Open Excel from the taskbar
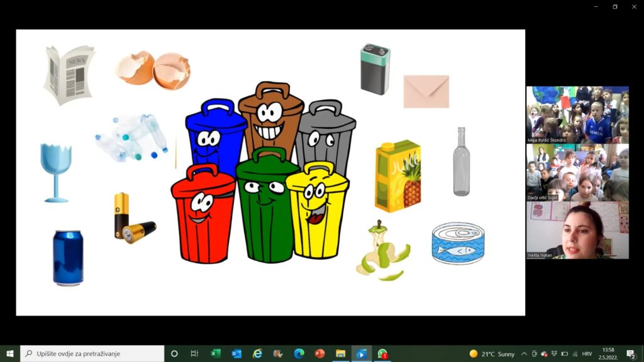The image size is (644, 362). click(x=216, y=354)
